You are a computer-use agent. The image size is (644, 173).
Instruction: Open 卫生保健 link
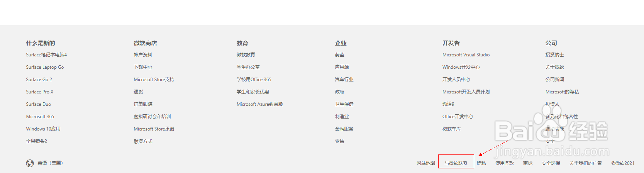344,104
